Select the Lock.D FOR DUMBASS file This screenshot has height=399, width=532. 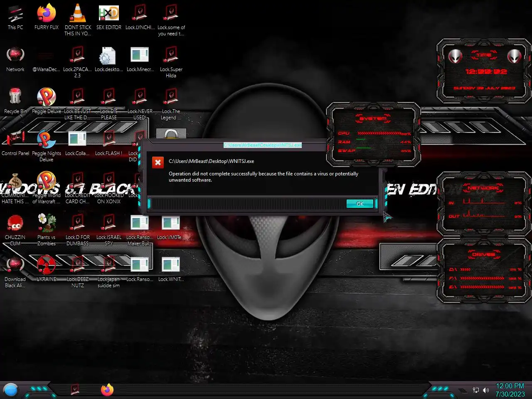point(78,230)
